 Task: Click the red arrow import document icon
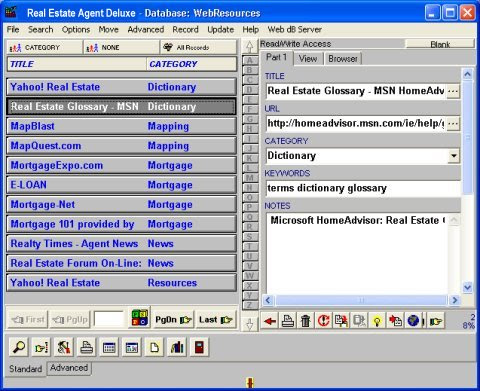395,321
